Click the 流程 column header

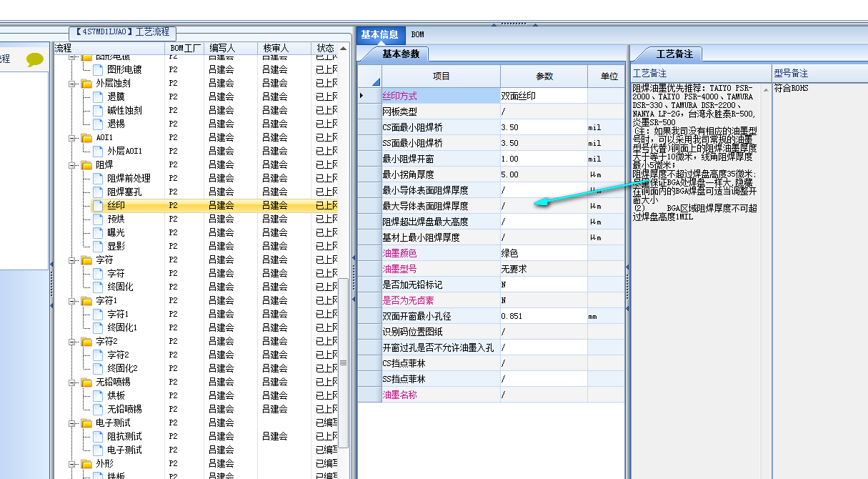pyautogui.click(x=109, y=48)
